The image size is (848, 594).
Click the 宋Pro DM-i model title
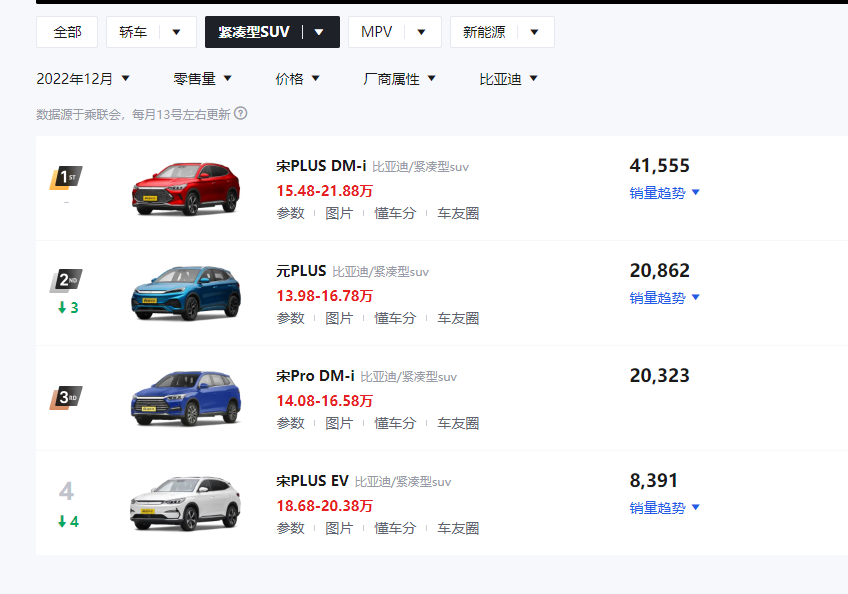pos(315,376)
